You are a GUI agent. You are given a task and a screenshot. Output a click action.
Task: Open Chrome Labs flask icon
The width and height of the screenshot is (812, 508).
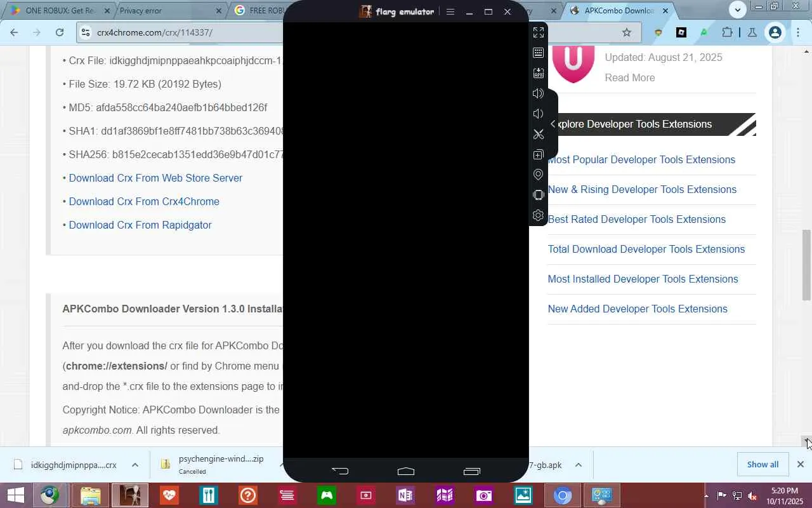click(752, 32)
